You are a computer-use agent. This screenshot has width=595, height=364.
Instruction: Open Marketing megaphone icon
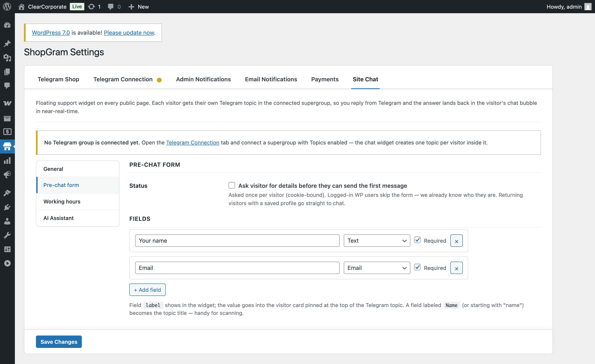(x=7, y=175)
